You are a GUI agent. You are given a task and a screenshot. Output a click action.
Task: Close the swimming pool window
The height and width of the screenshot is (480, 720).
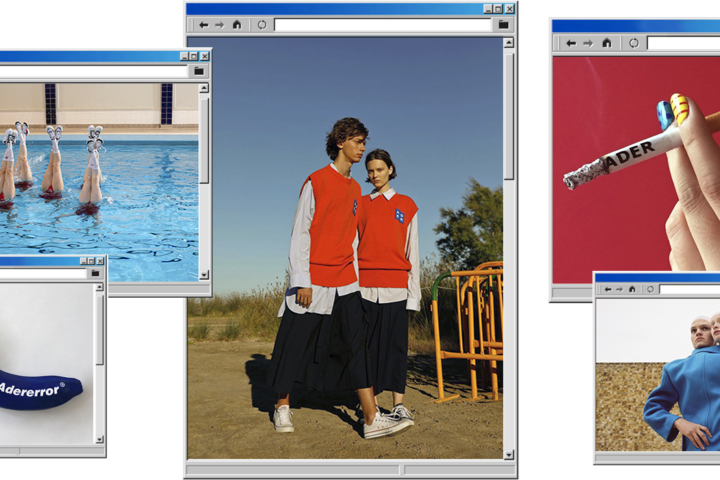(x=205, y=56)
